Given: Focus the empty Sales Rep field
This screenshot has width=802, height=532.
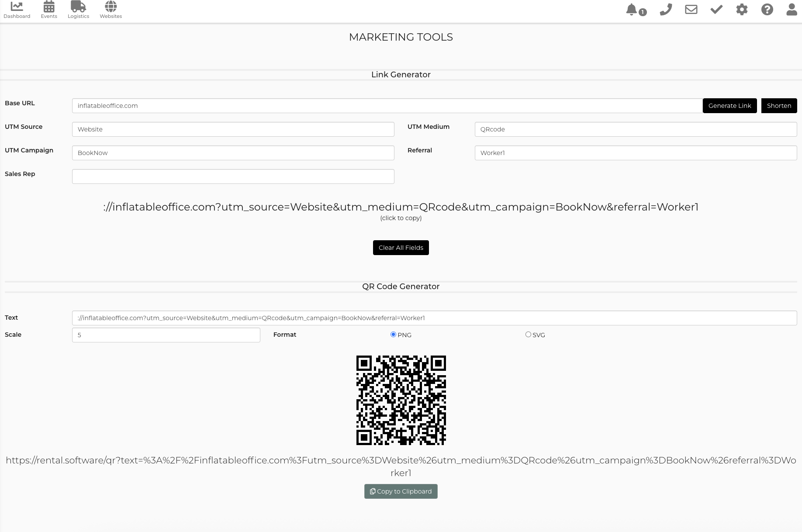Looking at the screenshot, I should coord(233,176).
